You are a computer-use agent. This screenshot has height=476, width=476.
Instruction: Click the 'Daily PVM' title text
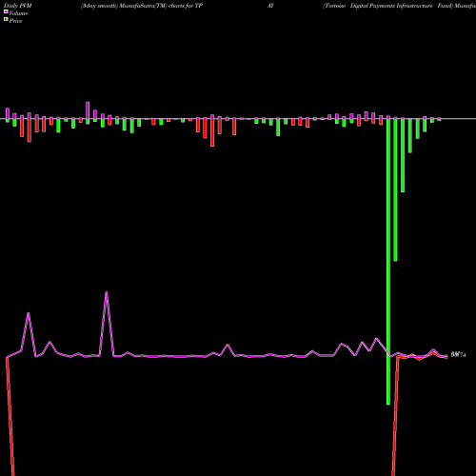pyautogui.click(x=18, y=6)
